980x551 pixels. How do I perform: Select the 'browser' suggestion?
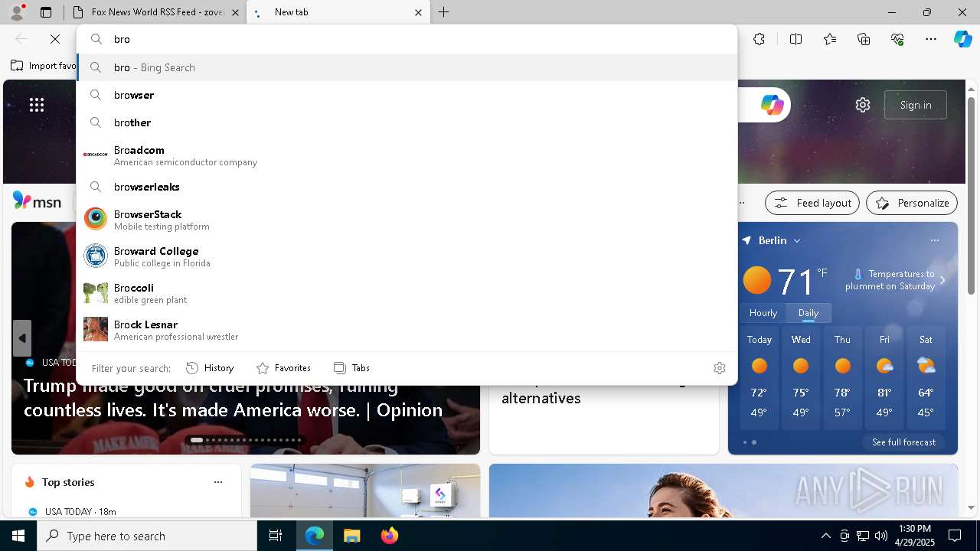click(407, 95)
